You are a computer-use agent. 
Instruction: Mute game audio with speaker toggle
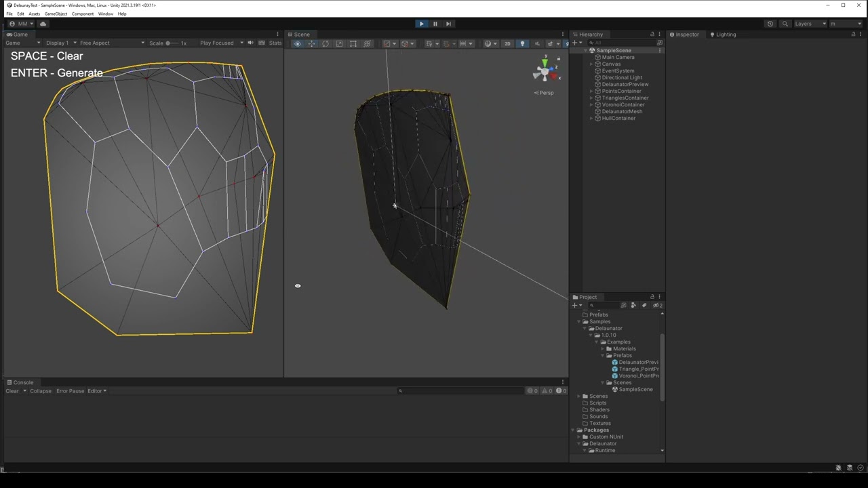tap(250, 43)
